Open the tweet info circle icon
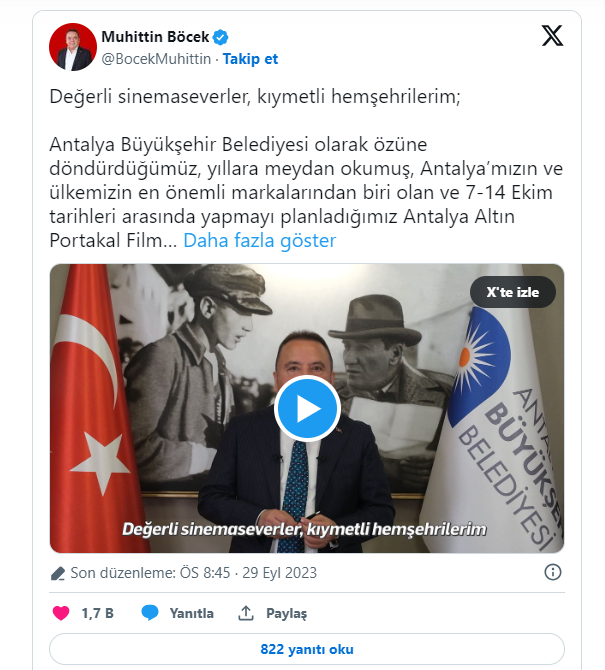 pyautogui.click(x=552, y=572)
